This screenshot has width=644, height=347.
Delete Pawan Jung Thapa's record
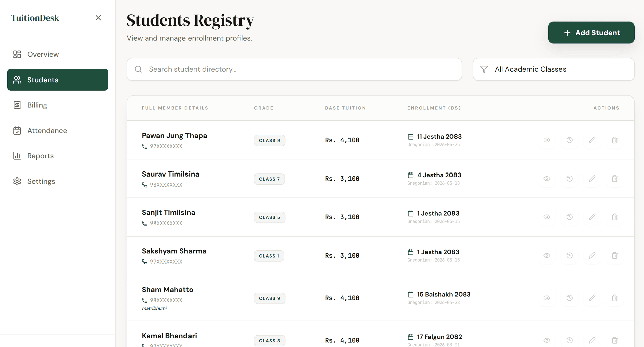pos(615,140)
